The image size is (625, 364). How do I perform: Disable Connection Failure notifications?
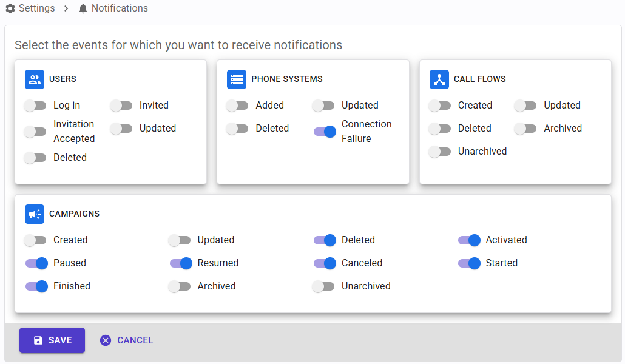click(x=325, y=132)
